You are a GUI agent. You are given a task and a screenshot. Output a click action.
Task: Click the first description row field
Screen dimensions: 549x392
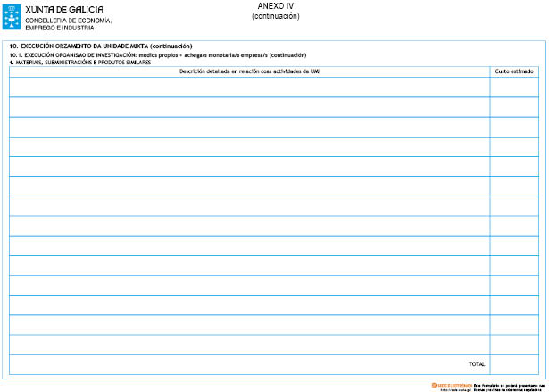[x=249, y=87]
